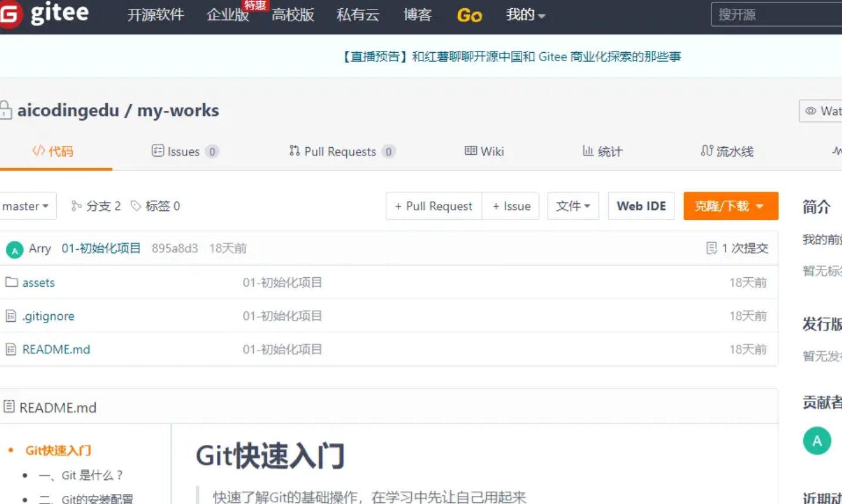
Task: Click the 特惠 badge on 企业版
Action: [255, 5]
